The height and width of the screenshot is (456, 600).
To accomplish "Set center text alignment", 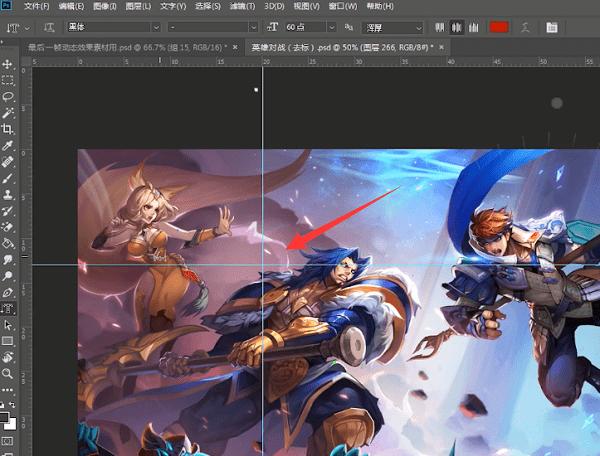I will [x=457, y=27].
